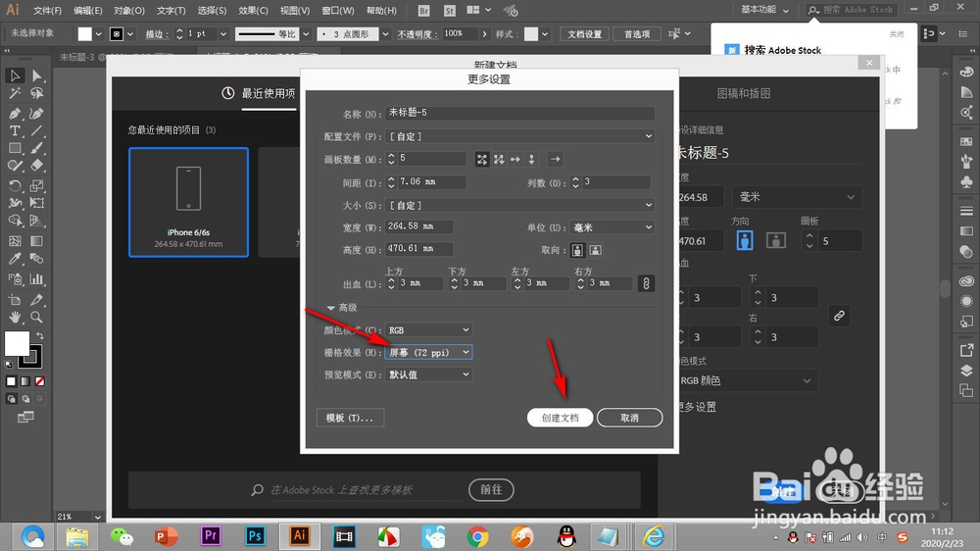This screenshot has width=980, height=551.
Task: Open the 配置文件 profile dropdown
Action: [520, 136]
